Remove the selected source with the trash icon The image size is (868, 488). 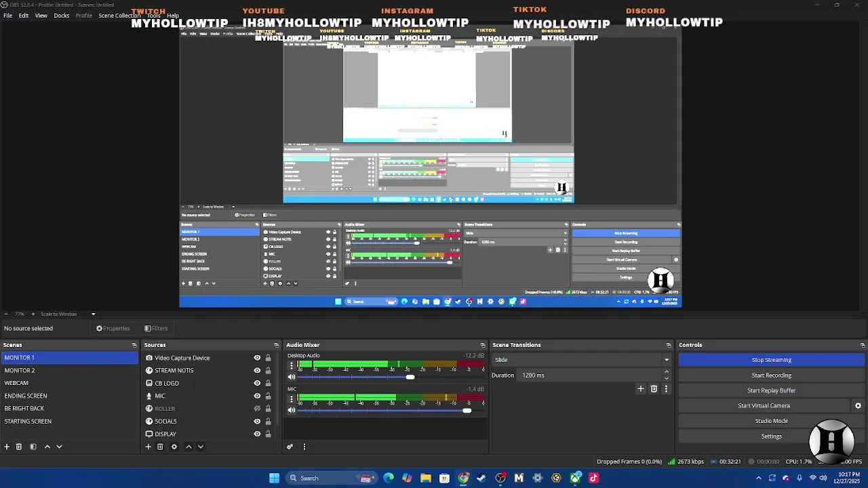point(160,447)
